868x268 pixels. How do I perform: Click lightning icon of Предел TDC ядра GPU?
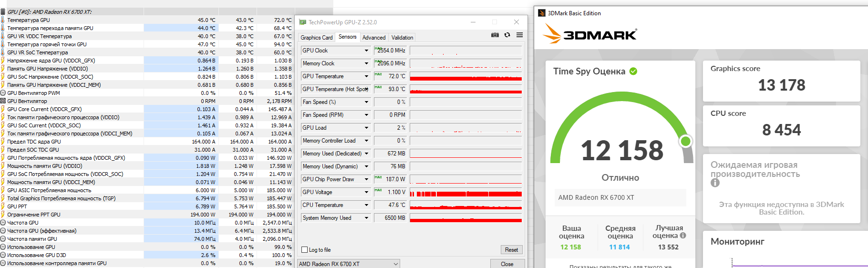[x=3, y=142]
